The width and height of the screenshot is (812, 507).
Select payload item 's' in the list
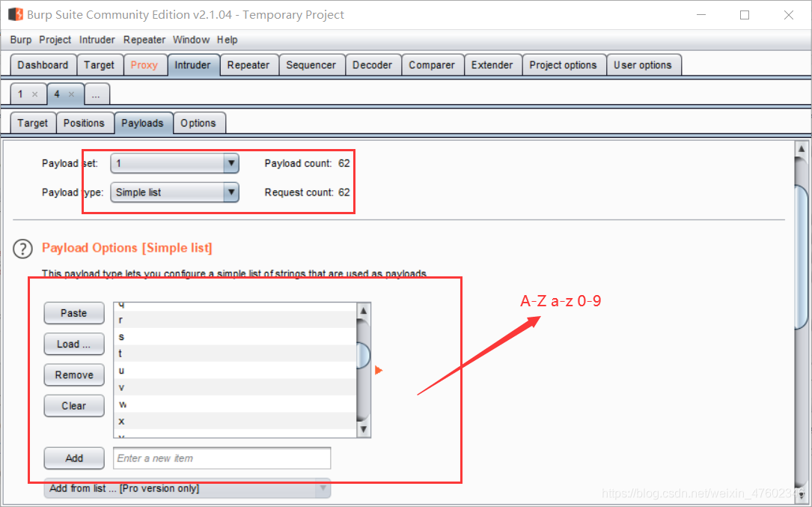[235, 337]
